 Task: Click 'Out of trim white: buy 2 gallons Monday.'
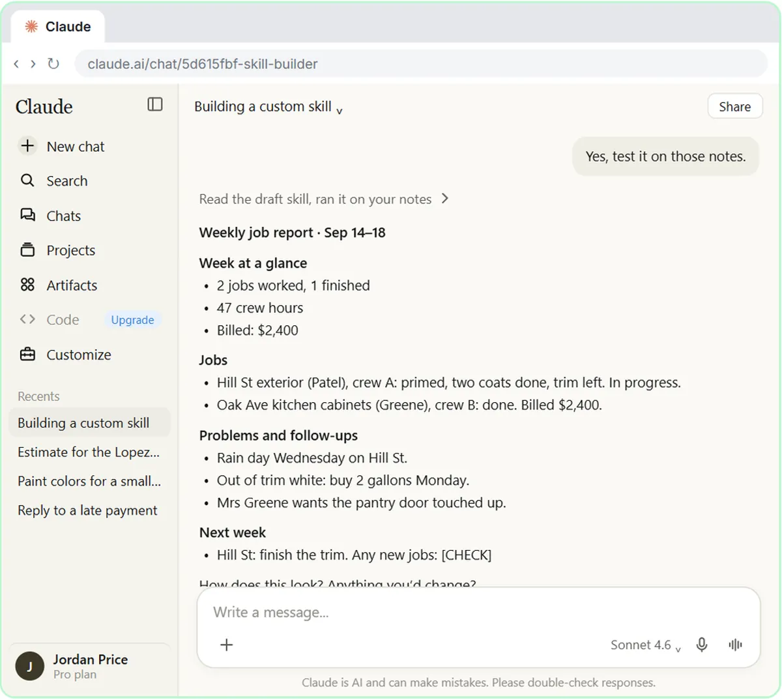pyautogui.click(x=343, y=481)
